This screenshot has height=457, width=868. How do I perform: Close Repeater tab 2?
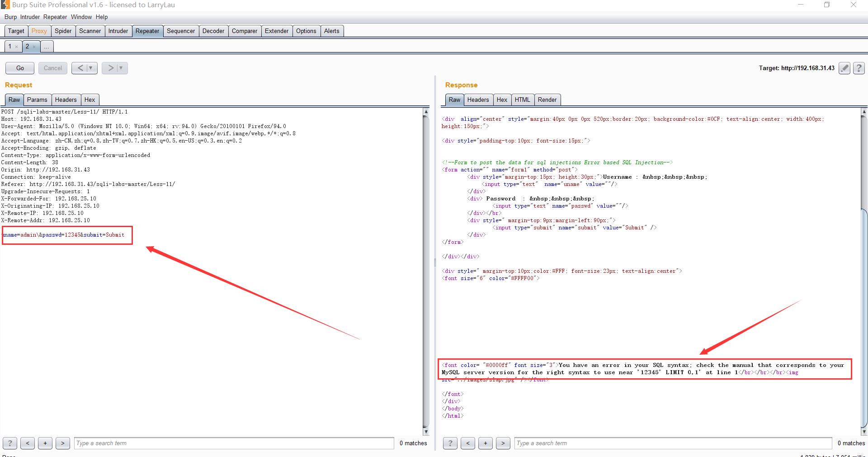tap(34, 47)
